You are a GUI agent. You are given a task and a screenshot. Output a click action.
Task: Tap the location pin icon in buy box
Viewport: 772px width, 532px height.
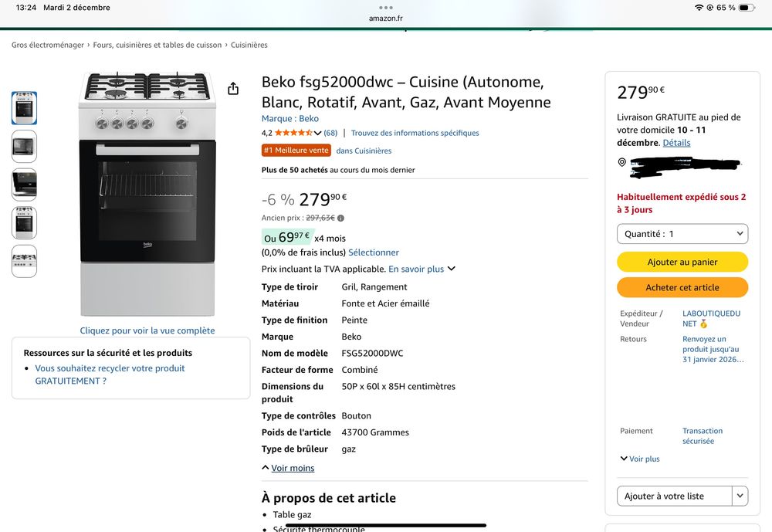pyautogui.click(x=621, y=162)
